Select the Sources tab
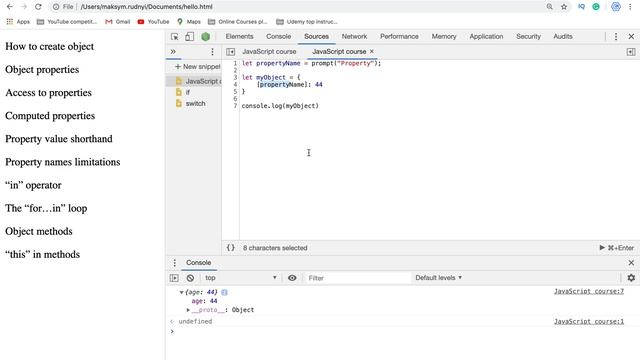This screenshot has width=640, height=360. [316, 36]
